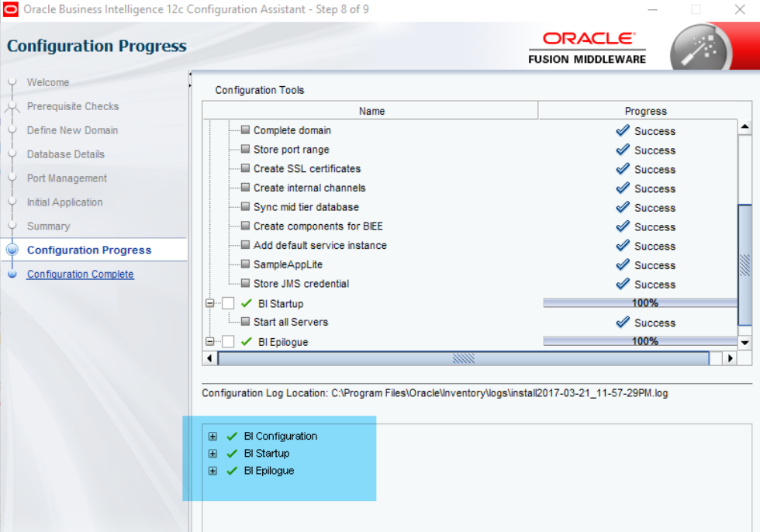
Task: Click the Create components for BIEE row text
Action: point(318,226)
